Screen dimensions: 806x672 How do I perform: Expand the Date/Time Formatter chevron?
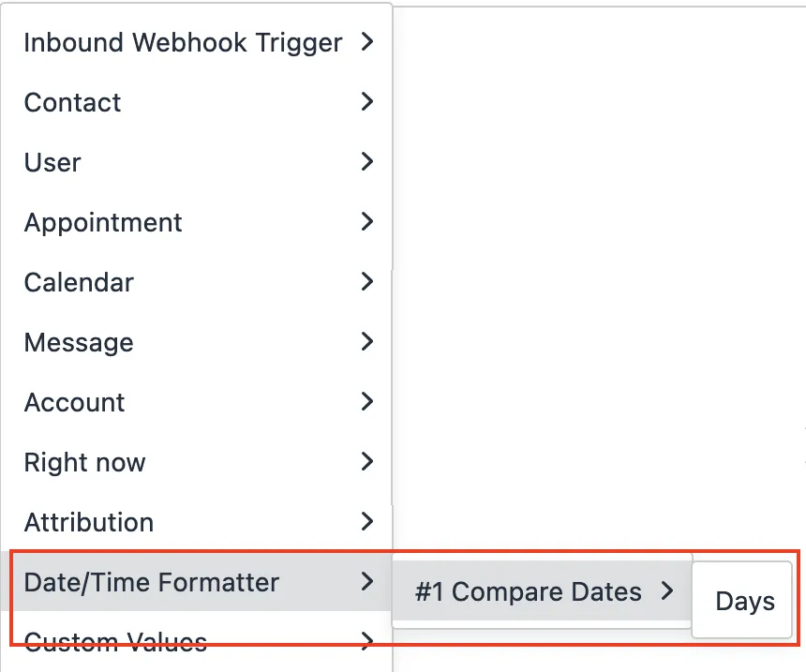(x=367, y=582)
